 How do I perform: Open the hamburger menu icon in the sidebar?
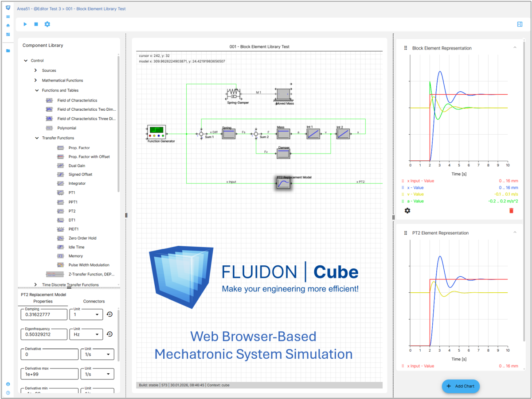(x=8, y=16)
